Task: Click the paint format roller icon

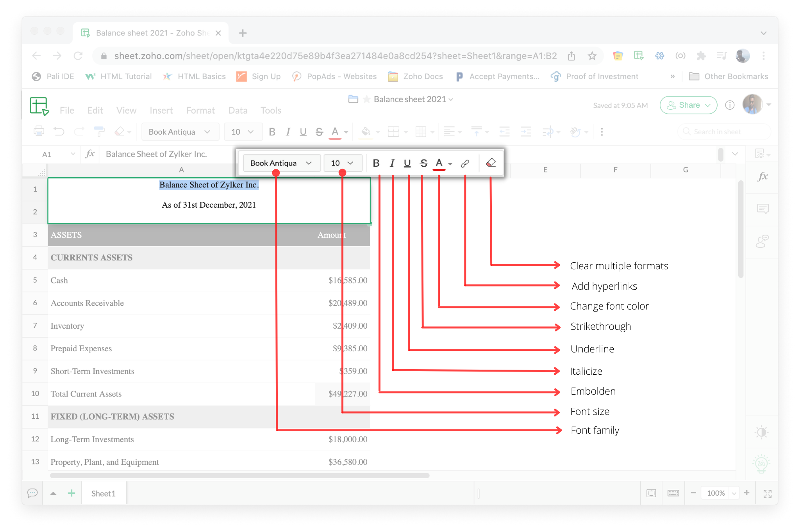Action: [99, 132]
